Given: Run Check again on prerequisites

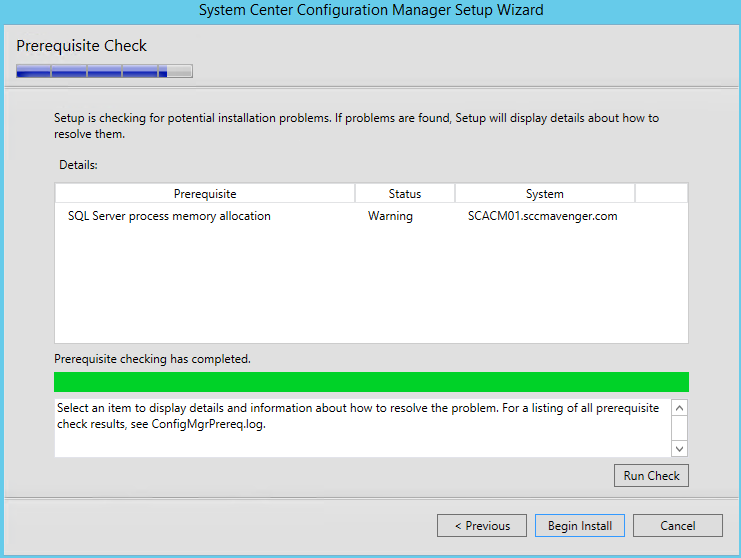Looking at the screenshot, I should point(651,475).
